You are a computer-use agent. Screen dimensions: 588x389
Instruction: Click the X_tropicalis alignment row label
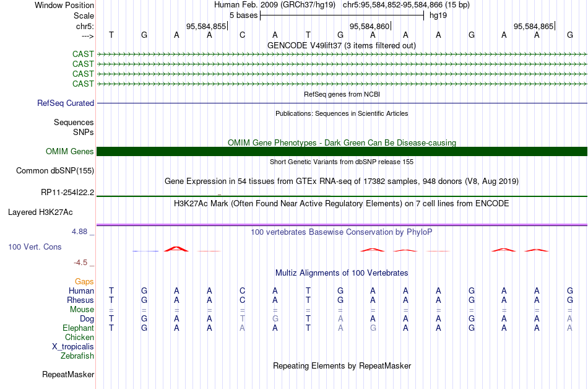click(73, 347)
